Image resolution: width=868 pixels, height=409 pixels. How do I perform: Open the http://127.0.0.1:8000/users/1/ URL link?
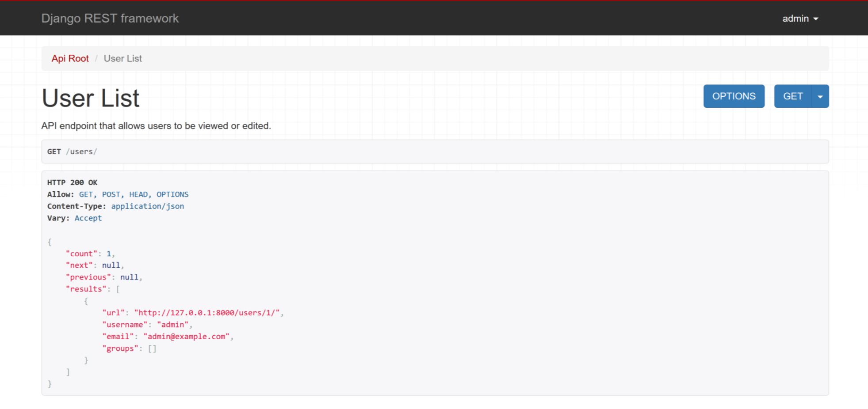coord(207,313)
